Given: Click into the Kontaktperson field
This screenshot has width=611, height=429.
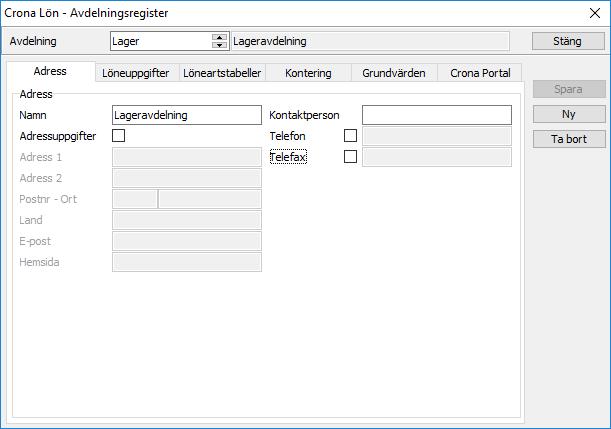Looking at the screenshot, I should tap(437, 115).
